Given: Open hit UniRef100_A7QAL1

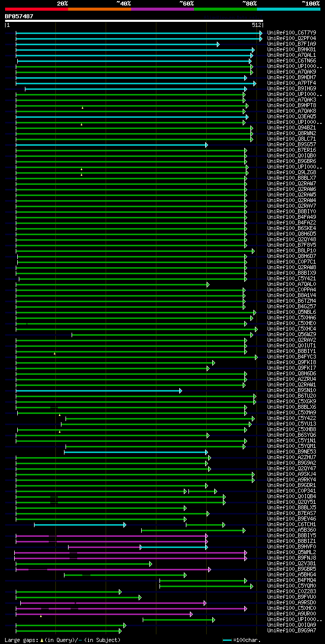Looking at the screenshot, I should 292,55.
